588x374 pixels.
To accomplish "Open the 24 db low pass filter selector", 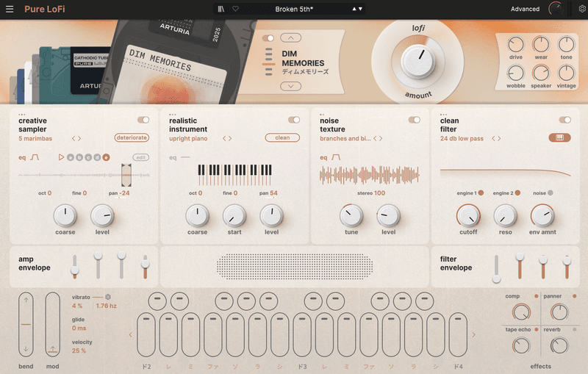I will click(x=462, y=139).
